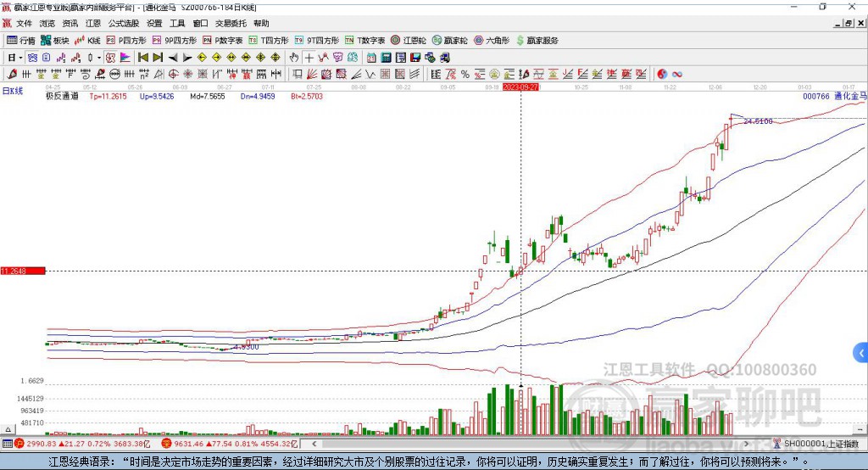Open the 浏览 menu
The height and width of the screenshot is (470, 868).
click(x=47, y=23)
